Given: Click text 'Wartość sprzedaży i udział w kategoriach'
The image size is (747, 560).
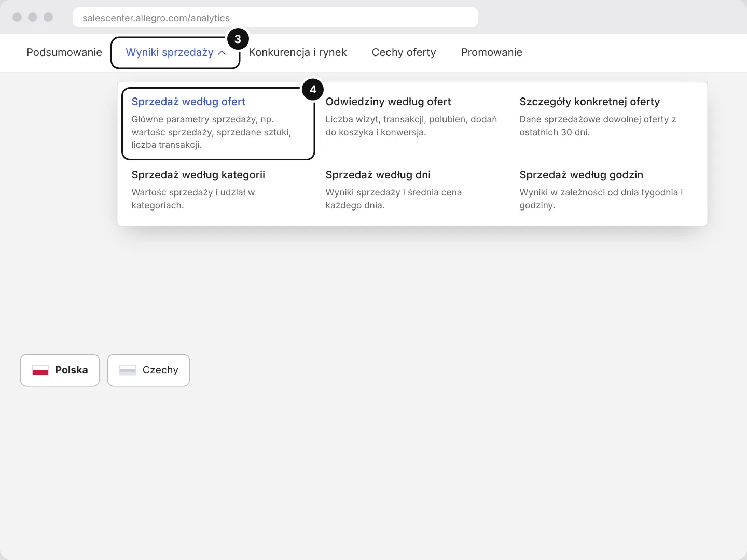Looking at the screenshot, I should (193, 199).
